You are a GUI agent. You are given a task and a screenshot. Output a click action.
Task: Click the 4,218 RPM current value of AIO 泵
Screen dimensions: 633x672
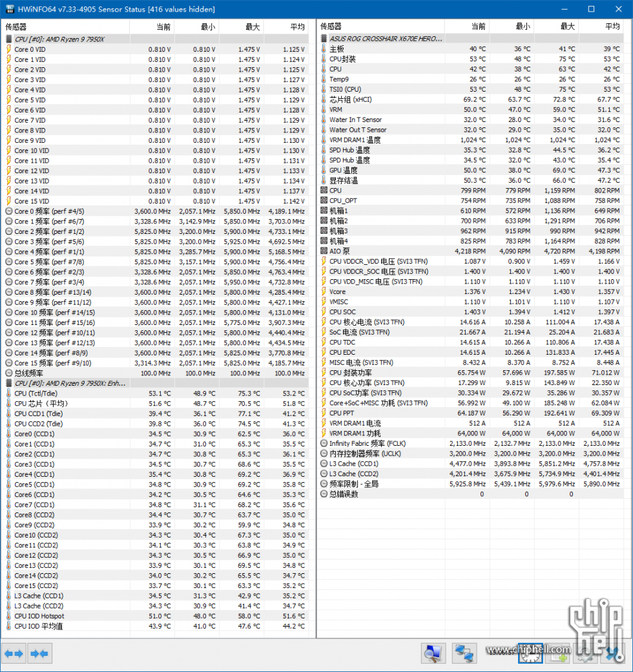(x=470, y=251)
